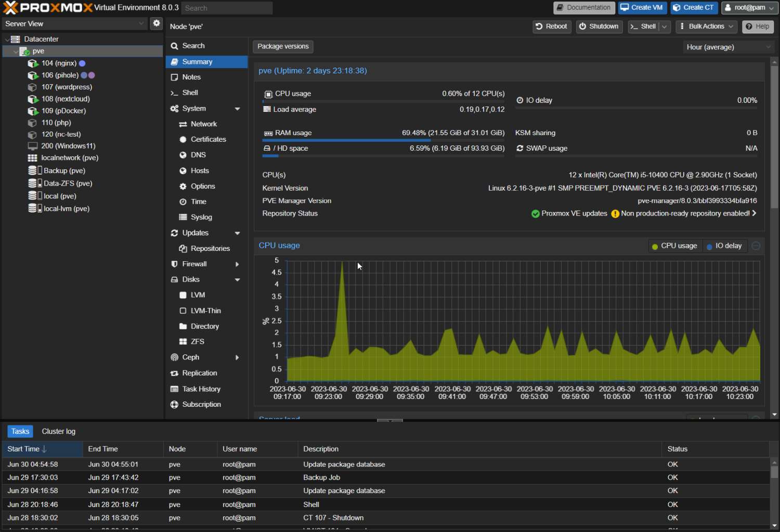This screenshot has height=532, width=780.
Task: Select the local-lvm (pve) storage
Action: pos(66,209)
